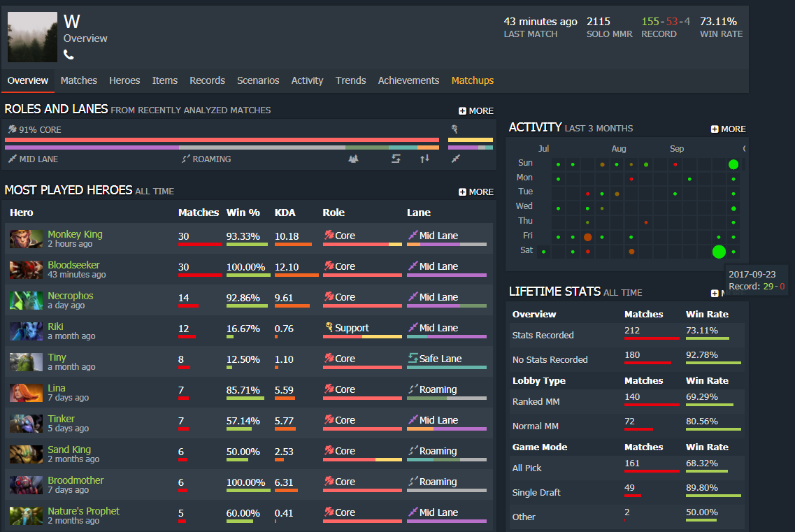
Task: Switch to the Matches tab
Action: coord(78,80)
